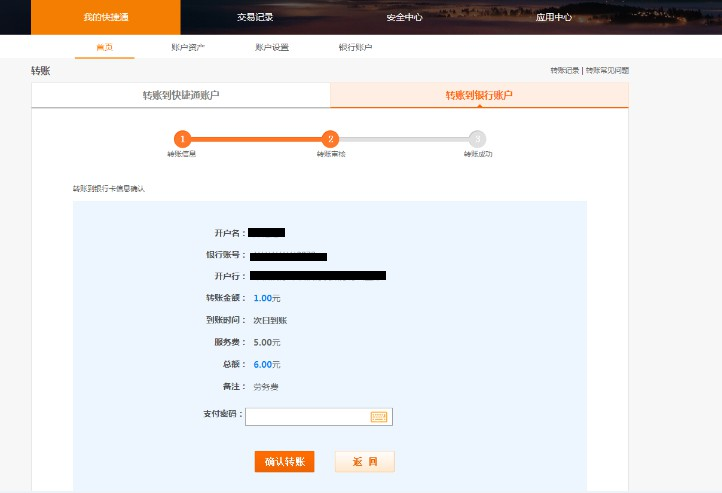Click the 服务费 field label
The image size is (722, 493).
(x=230, y=342)
